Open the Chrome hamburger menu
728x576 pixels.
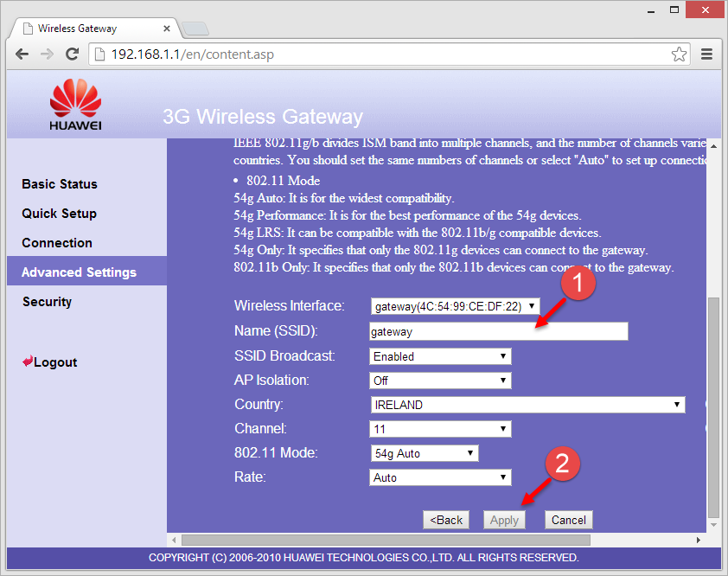(706, 54)
